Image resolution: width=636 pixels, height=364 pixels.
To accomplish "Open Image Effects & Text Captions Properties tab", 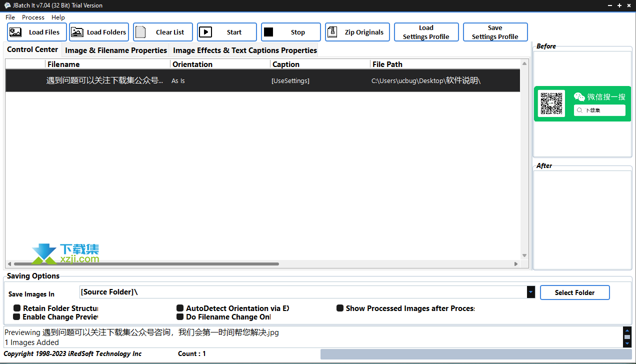I will click(x=245, y=50).
